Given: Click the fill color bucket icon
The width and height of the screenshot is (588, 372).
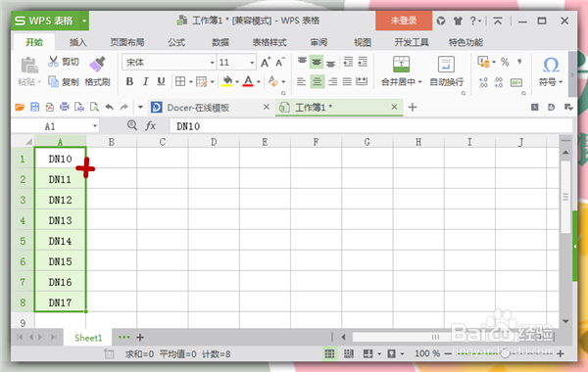Looking at the screenshot, I should (227, 81).
